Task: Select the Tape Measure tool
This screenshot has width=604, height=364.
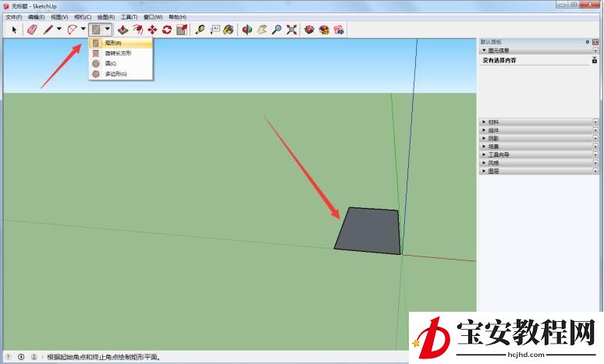Action: pos(200,30)
